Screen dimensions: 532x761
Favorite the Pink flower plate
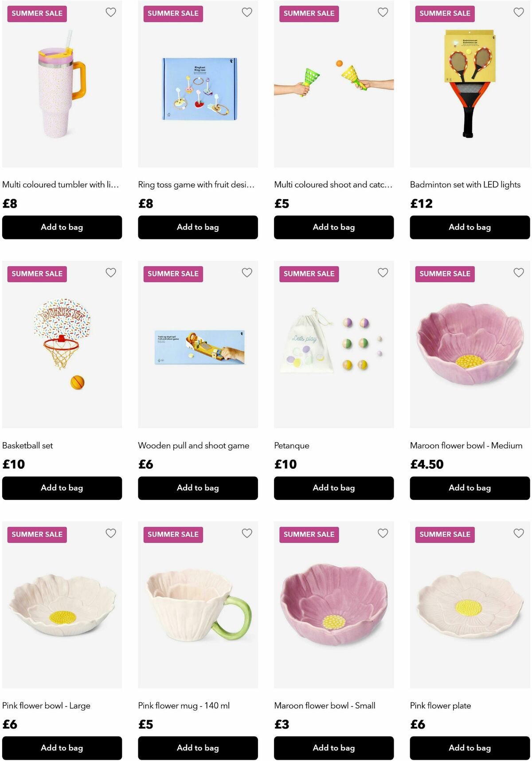[519, 533]
